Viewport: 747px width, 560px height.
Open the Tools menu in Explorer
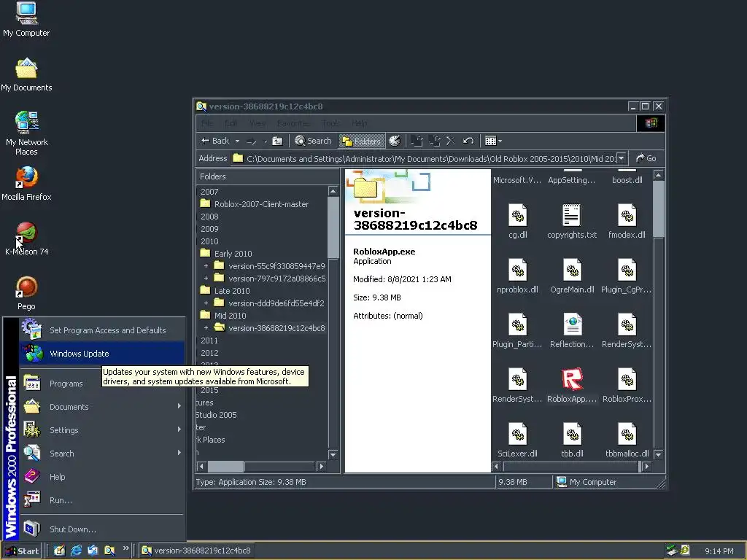[331, 123]
